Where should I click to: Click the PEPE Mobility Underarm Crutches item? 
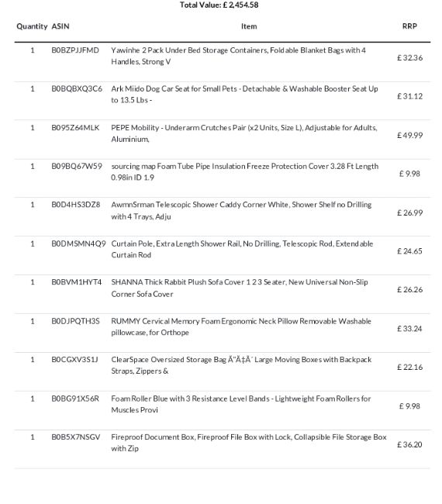click(x=244, y=133)
